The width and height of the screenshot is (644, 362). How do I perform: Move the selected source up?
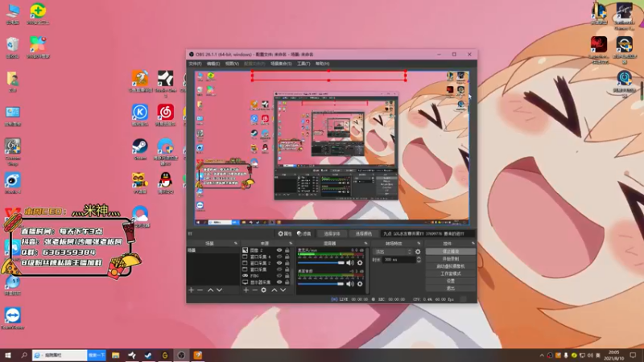(x=274, y=290)
